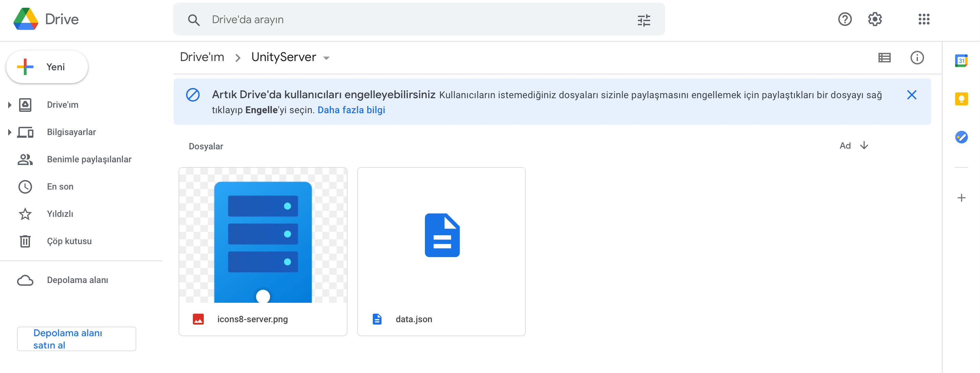980x373 pixels.
Task: Go to Benimle paylaşılanlar section
Action: click(89, 159)
